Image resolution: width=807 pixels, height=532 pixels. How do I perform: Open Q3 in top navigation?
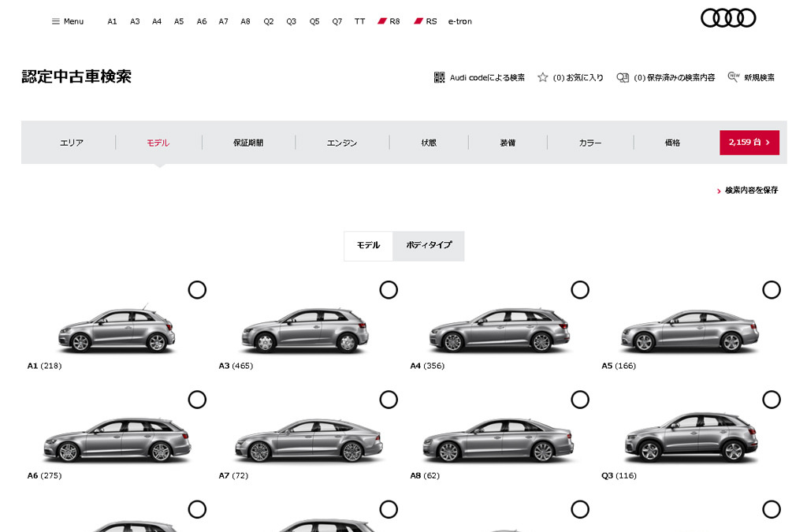[292, 21]
